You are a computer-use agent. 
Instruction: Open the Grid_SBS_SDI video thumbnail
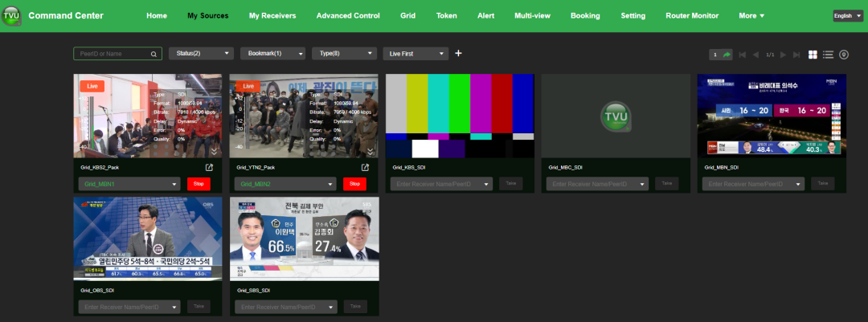pyautogui.click(x=304, y=239)
